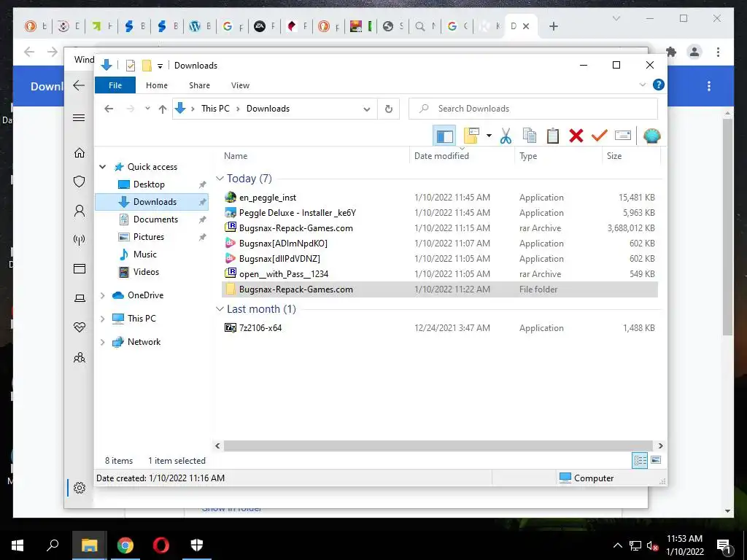Screen dimensions: 747x560
Task: Open the Share ribbon tab
Action: [x=199, y=85]
